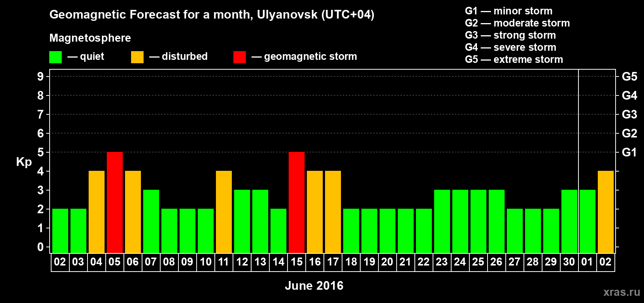
Task: Click the green quiet legend swatch
Action: [55, 57]
